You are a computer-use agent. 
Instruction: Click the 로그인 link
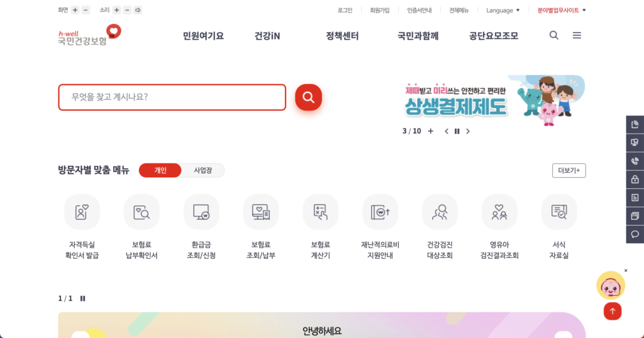click(345, 10)
